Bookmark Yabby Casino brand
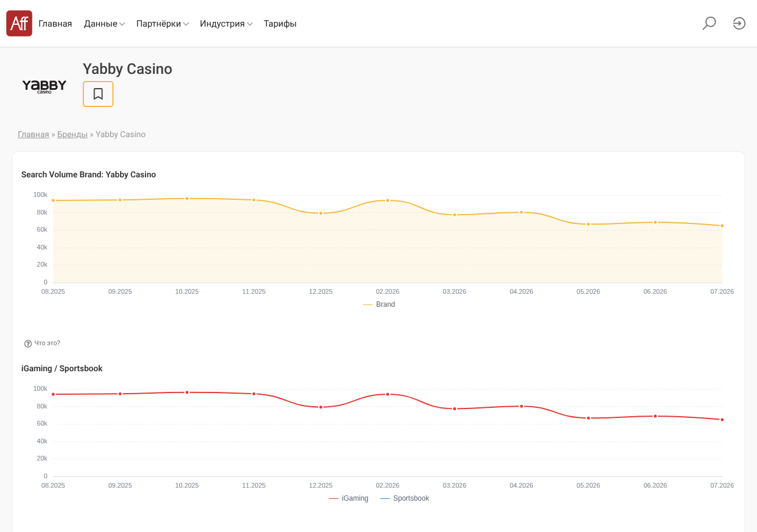Viewport: 757px width, 532px height. pos(98,94)
